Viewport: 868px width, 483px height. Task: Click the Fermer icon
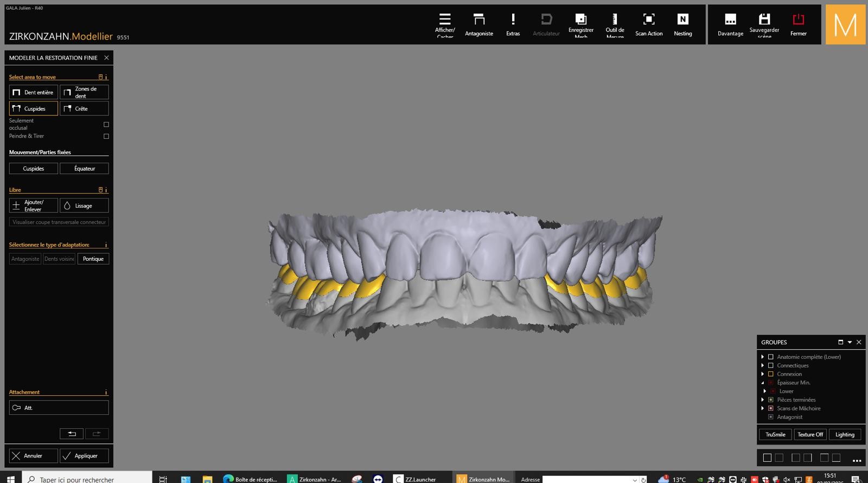pos(799,25)
